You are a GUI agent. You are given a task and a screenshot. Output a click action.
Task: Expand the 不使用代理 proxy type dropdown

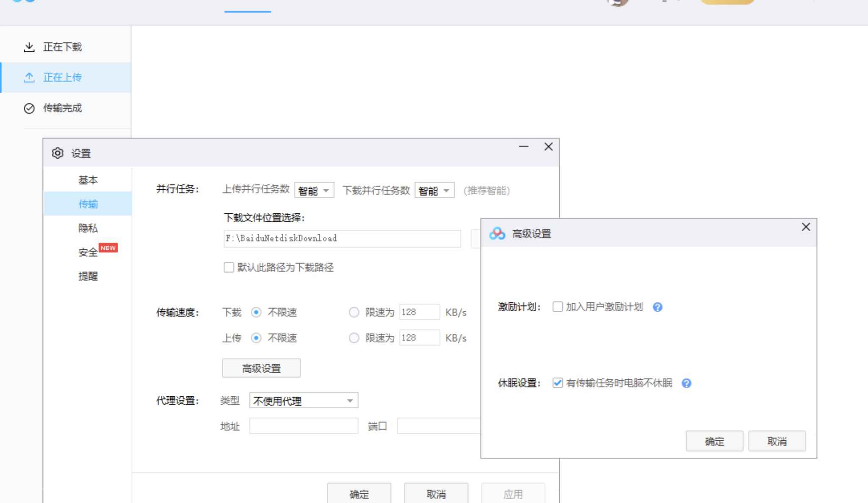click(304, 400)
